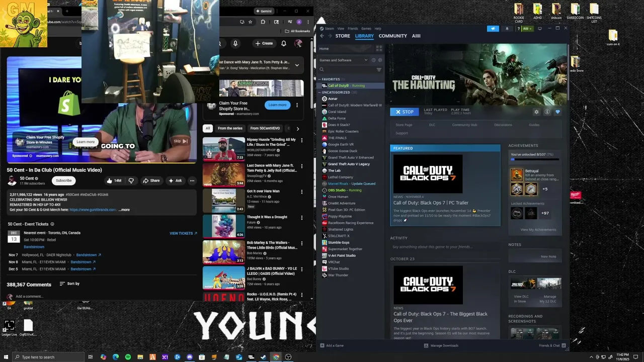The image size is (644, 362).
Task: Open the Steam account dropdown Allll
Action: [527, 29]
